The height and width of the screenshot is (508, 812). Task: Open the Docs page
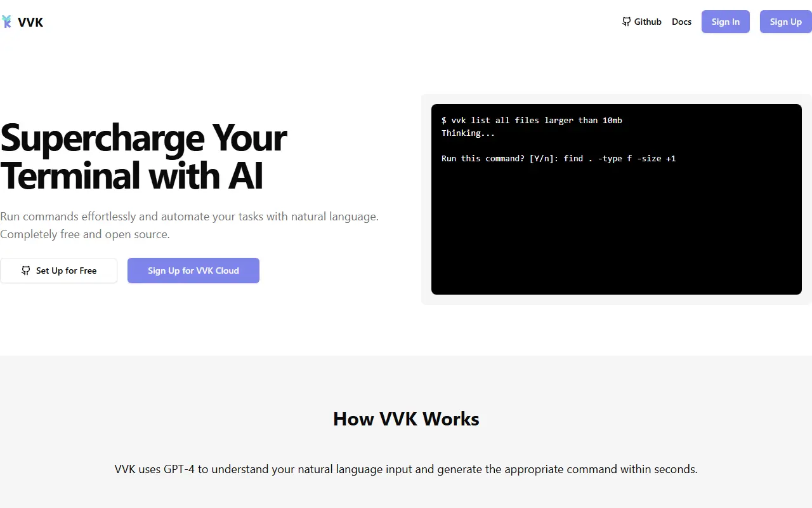681,22
